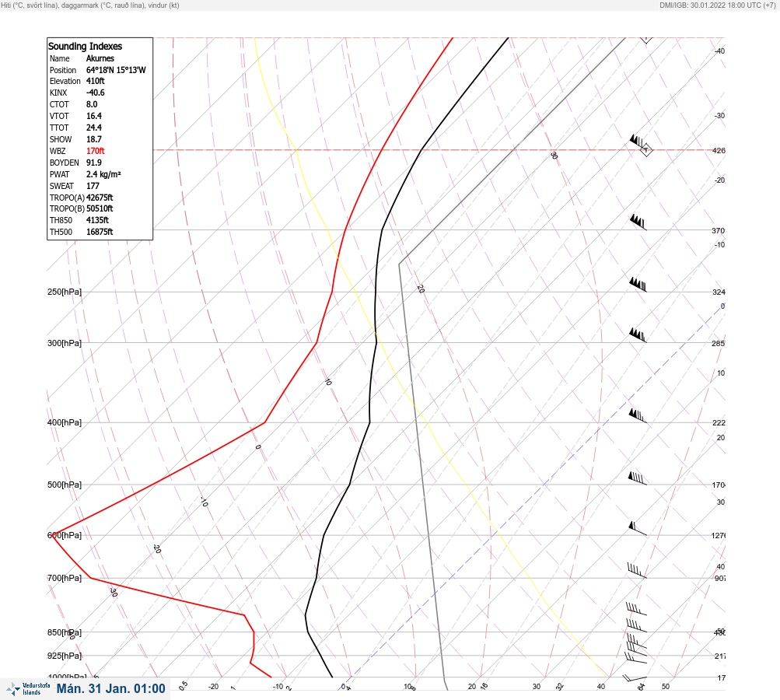This screenshot has height=700, width=780.
Task: Click the 300[hPa] pressure label
Action: click(x=65, y=343)
